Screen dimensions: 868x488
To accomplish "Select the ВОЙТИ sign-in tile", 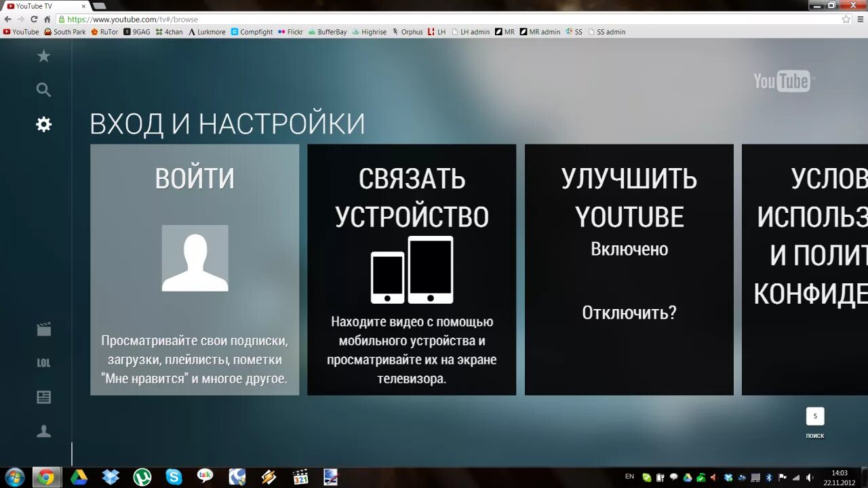I will [195, 270].
